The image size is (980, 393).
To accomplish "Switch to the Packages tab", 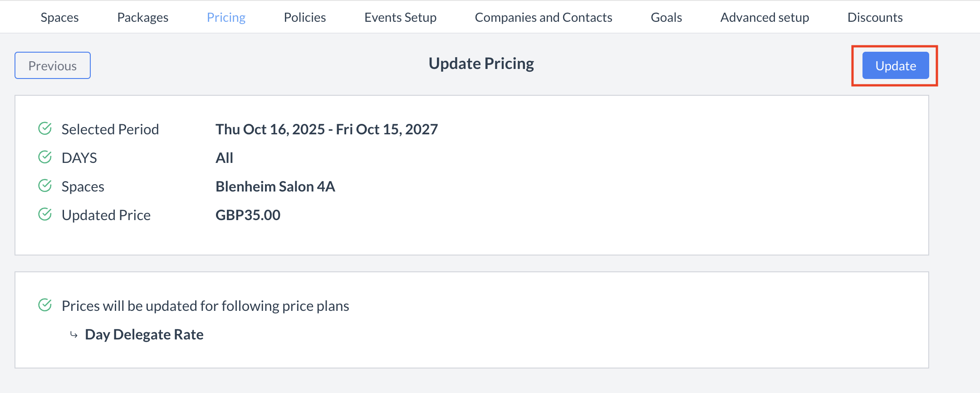I will click(142, 17).
